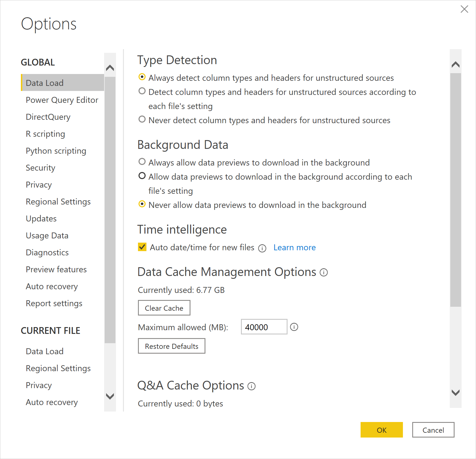Click sidebar scroll up arrow
Viewport: 476px width, 459px height.
click(x=110, y=68)
